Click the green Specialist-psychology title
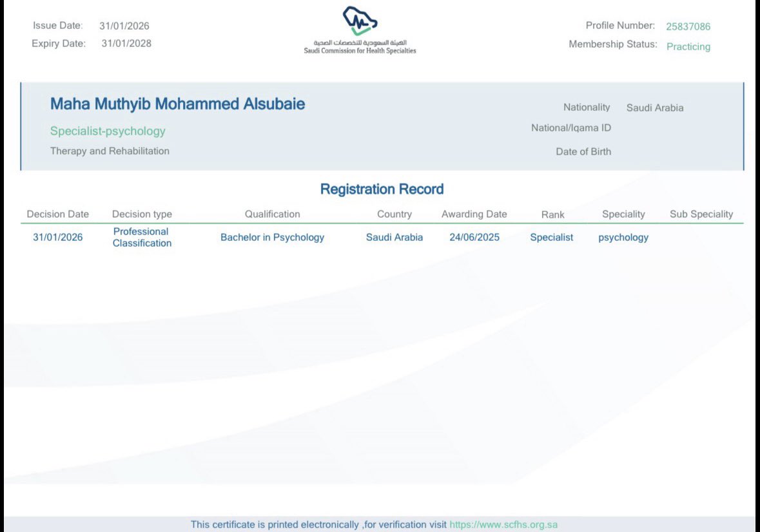The width and height of the screenshot is (760, 532). (x=108, y=131)
